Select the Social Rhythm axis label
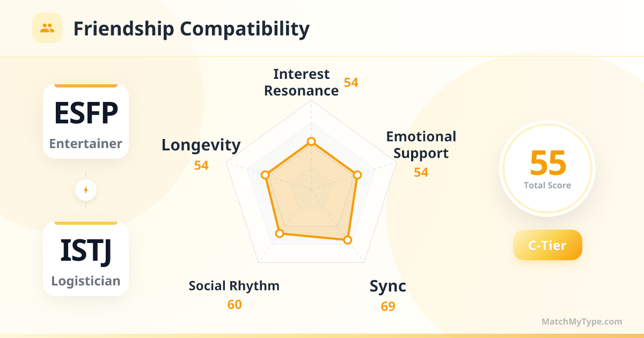Viewport: 644px width, 338px height. point(234,286)
